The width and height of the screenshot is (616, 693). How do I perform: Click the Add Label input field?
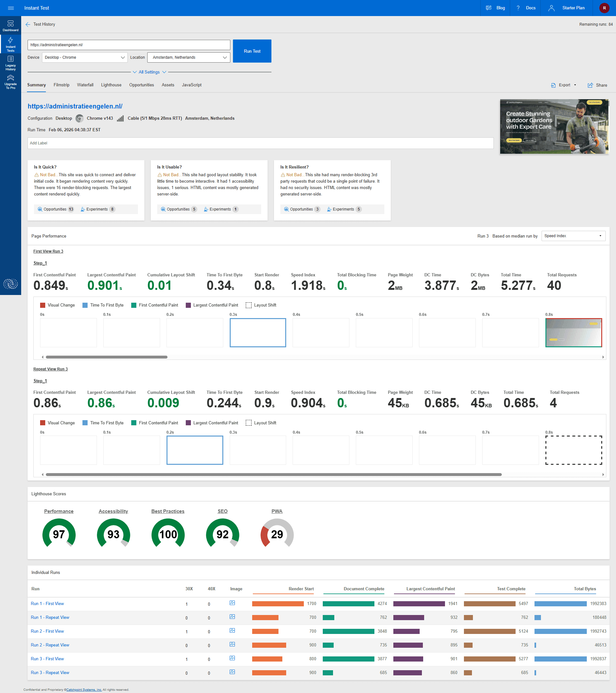pos(260,143)
